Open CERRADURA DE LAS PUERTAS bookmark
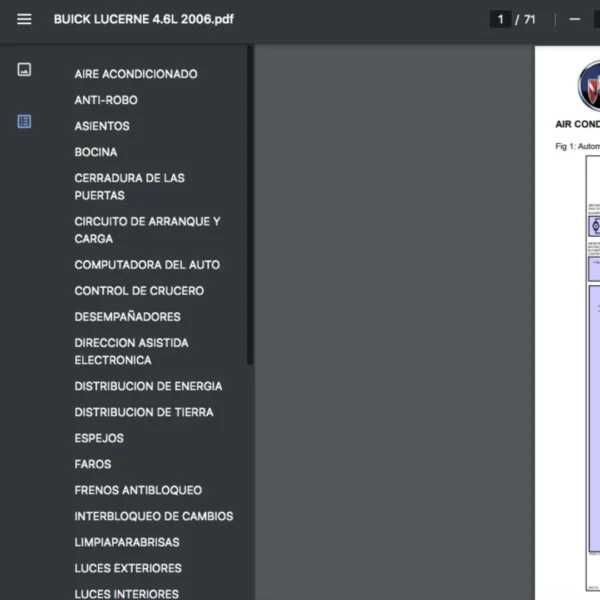Viewport: 600px width, 600px height. (129, 187)
